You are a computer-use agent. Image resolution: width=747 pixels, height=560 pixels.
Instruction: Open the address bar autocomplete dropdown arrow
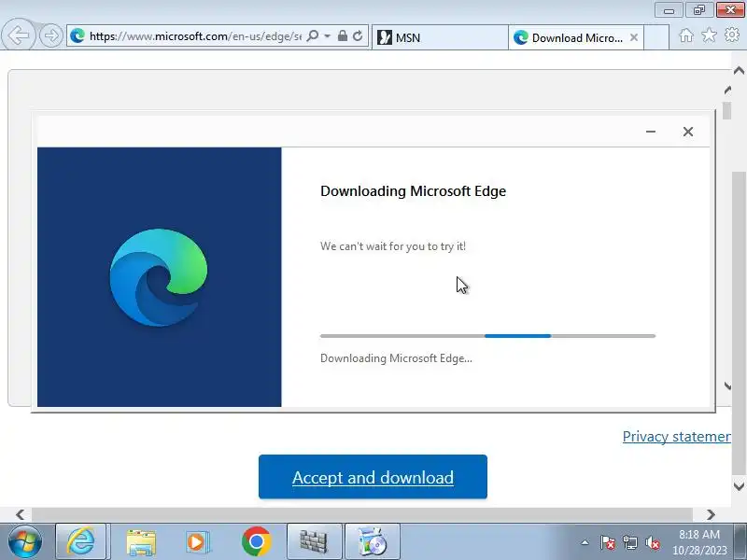click(x=328, y=35)
